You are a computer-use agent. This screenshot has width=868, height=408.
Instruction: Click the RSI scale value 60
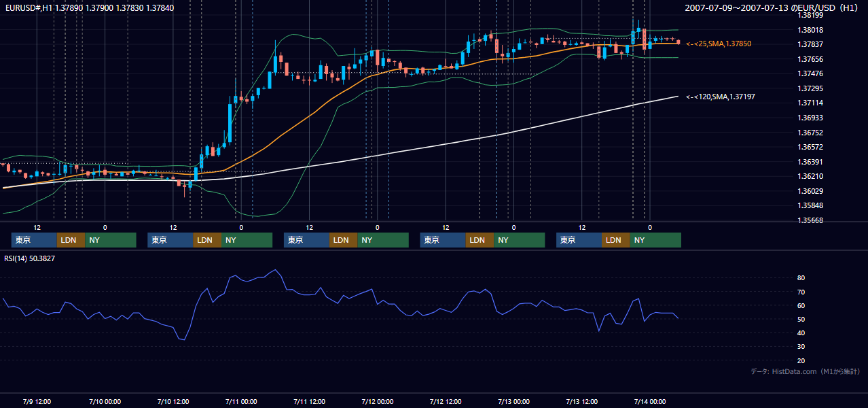pyautogui.click(x=801, y=305)
